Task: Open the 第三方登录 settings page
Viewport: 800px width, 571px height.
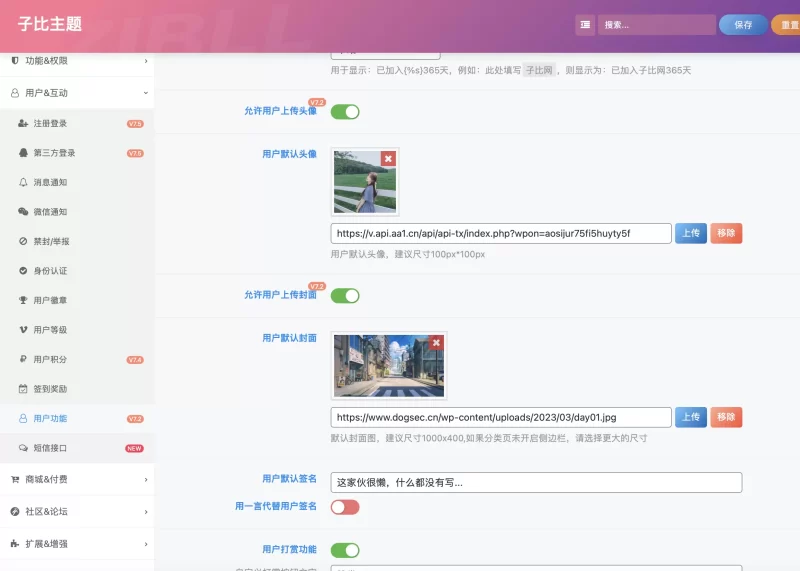Action: pyautogui.click(x=77, y=153)
